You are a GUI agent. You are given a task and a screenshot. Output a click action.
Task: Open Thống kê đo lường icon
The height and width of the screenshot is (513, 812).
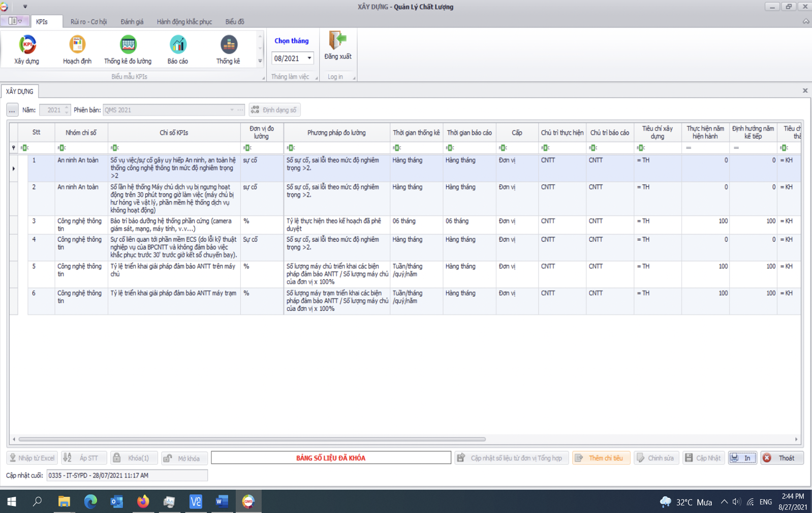128,49
